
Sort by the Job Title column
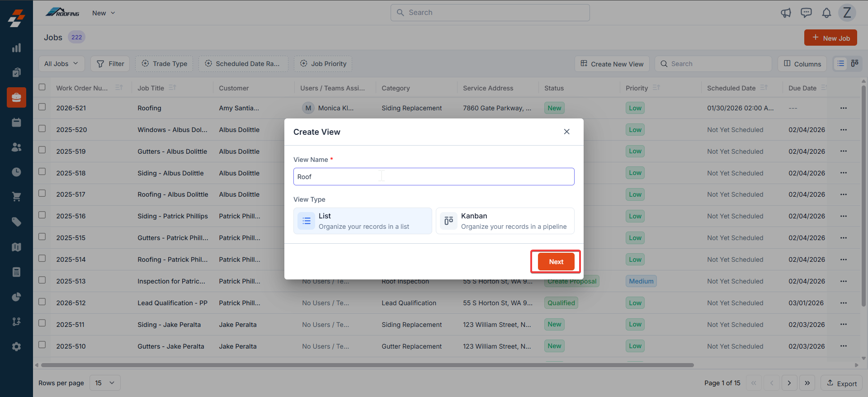pos(172,88)
